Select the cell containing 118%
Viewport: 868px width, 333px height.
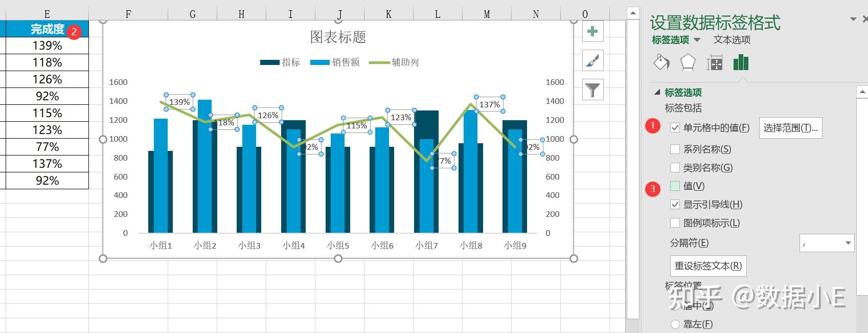coord(47,62)
